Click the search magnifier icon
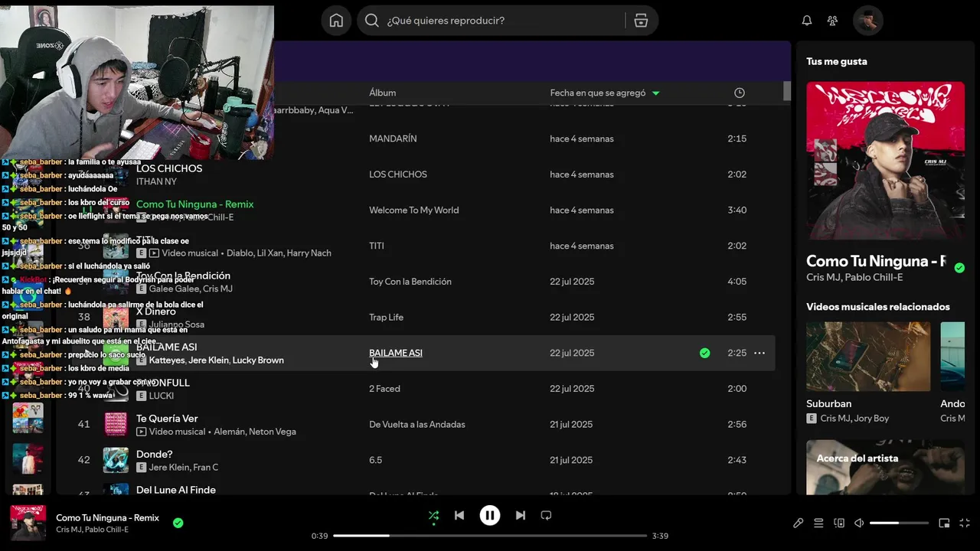 [372, 21]
